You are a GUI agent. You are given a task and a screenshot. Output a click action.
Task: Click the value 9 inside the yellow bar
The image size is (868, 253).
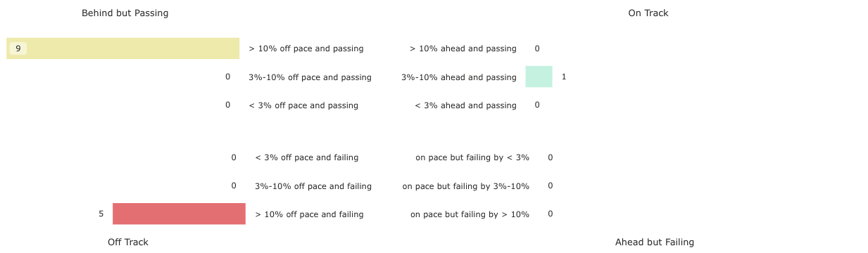tap(18, 48)
